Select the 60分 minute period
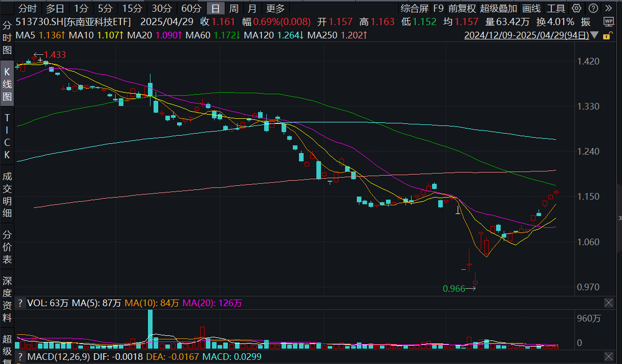The image size is (622, 364). (191, 8)
